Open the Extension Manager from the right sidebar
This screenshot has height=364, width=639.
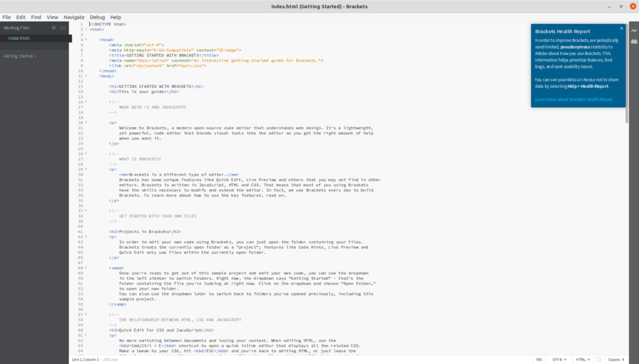click(x=633, y=40)
